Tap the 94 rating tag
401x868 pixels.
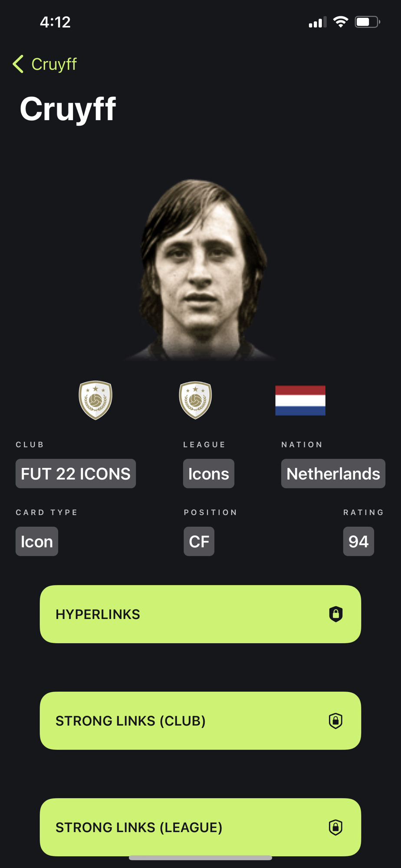coord(358,541)
